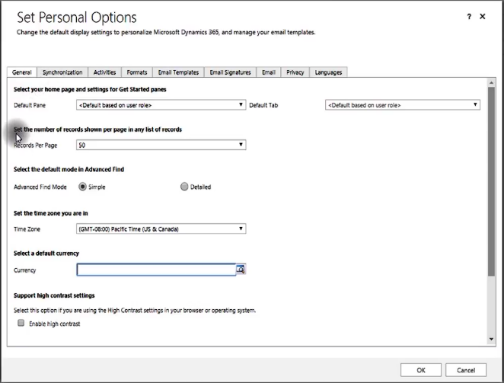Open the Time Zone dropdown
This screenshot has height=383, width=504.
(x=161, y=229)
